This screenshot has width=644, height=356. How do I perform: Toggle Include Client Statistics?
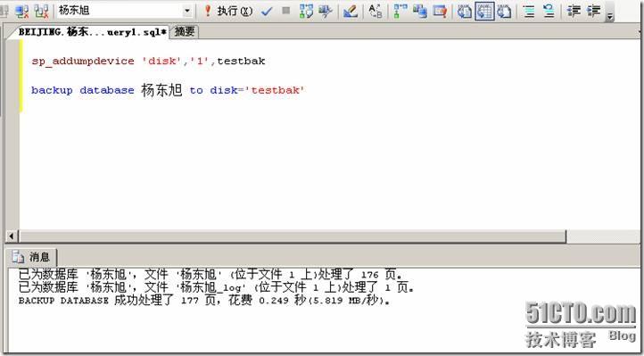pos(420,11)
